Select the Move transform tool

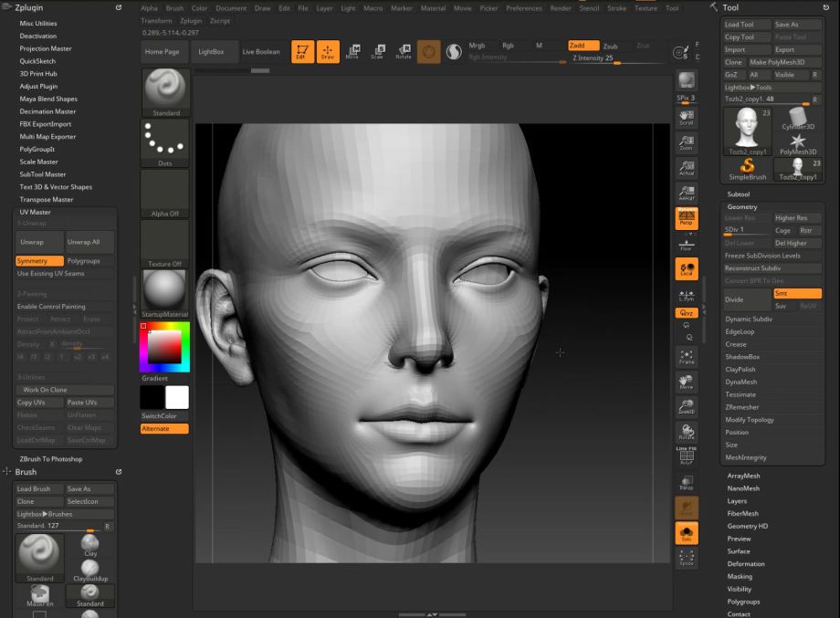point(352,52)
